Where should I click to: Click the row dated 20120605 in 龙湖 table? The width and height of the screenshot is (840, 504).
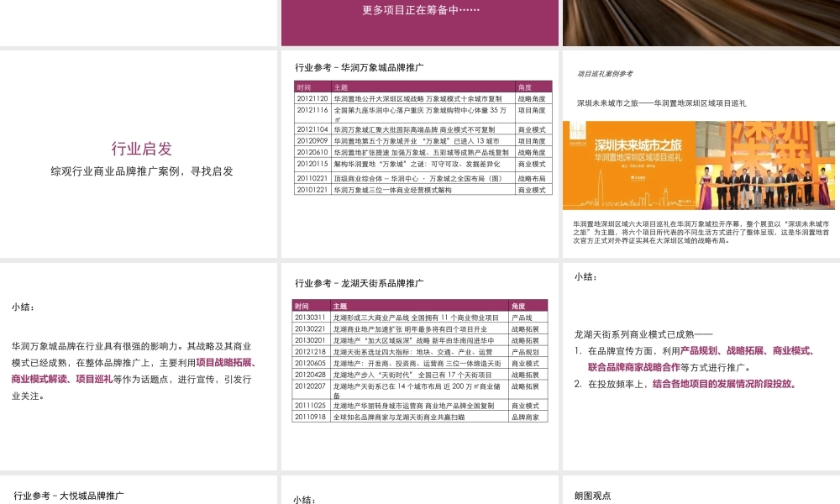coord(420,363)
